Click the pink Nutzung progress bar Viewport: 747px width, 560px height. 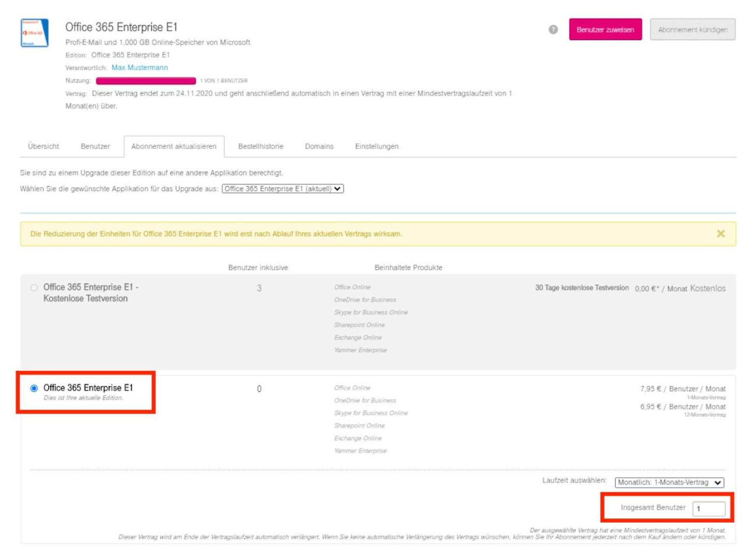pos(146,80)
